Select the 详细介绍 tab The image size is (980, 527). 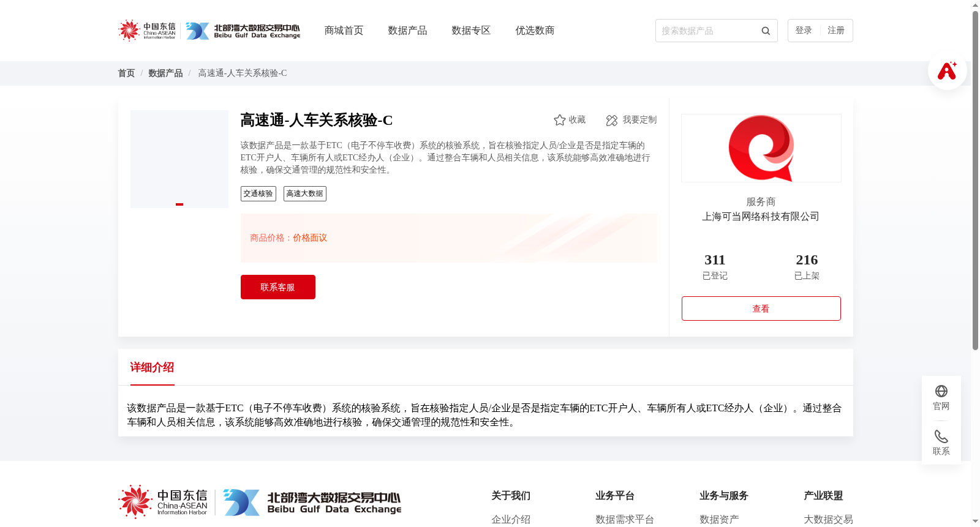click(152, 367)
